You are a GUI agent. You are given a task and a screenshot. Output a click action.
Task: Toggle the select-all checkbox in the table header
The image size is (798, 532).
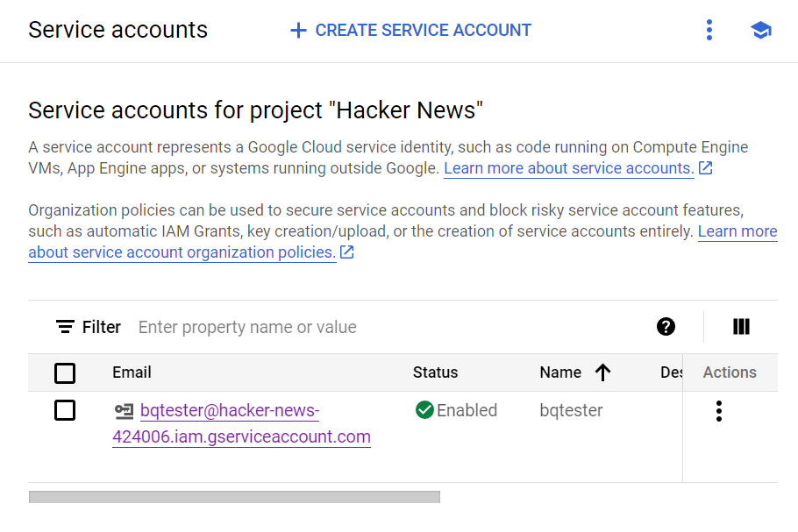point(64,372)
